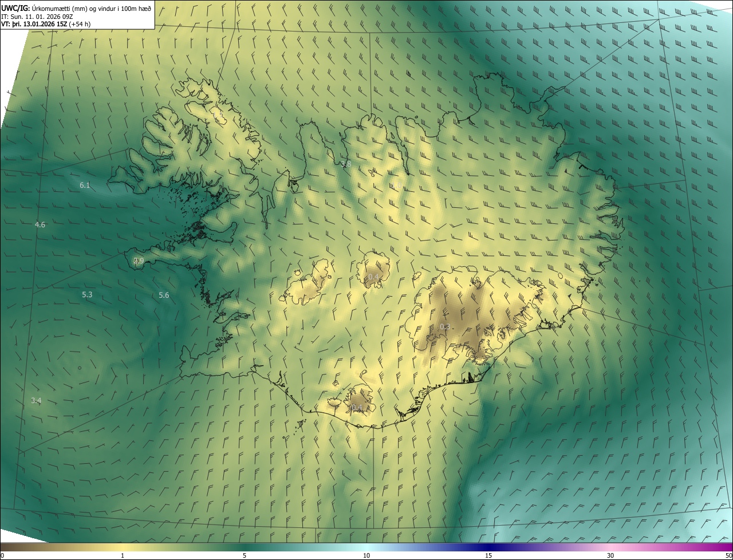This screenshot has height=560, width=733.
Task: Click the 5.3 precipitation value on the map
Action: 87,295
